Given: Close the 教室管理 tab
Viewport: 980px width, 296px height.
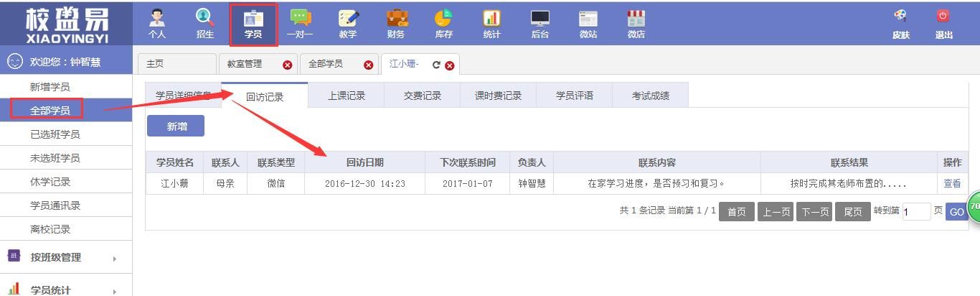Looking at the screenshot, I should point(288,65).
